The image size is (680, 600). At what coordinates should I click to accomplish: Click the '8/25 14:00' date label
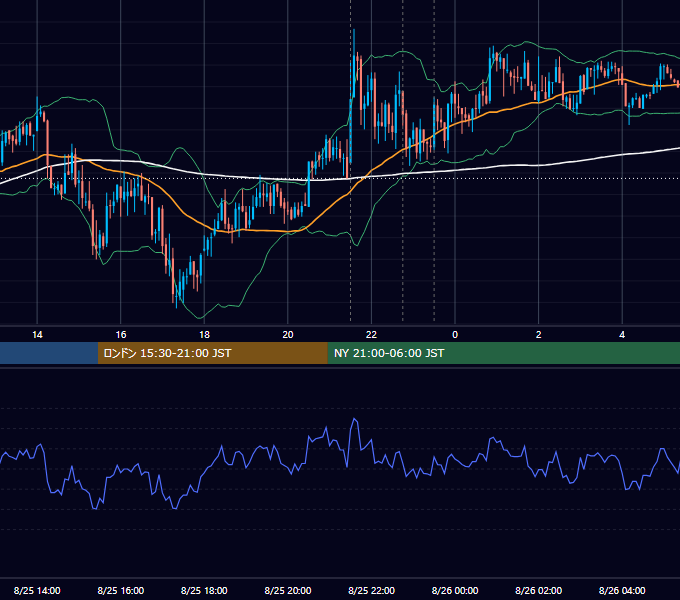tap(37, 590)
